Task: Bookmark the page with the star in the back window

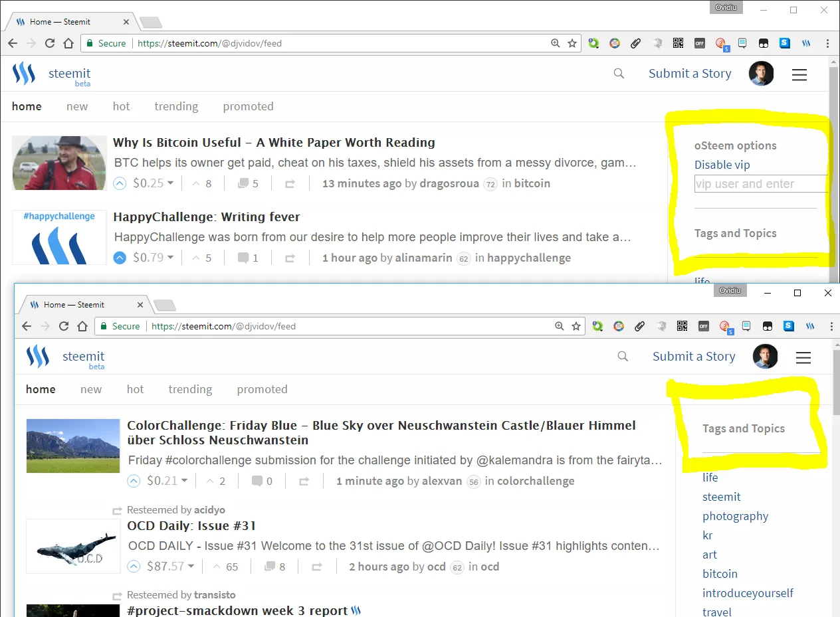Action: (572, 43)
